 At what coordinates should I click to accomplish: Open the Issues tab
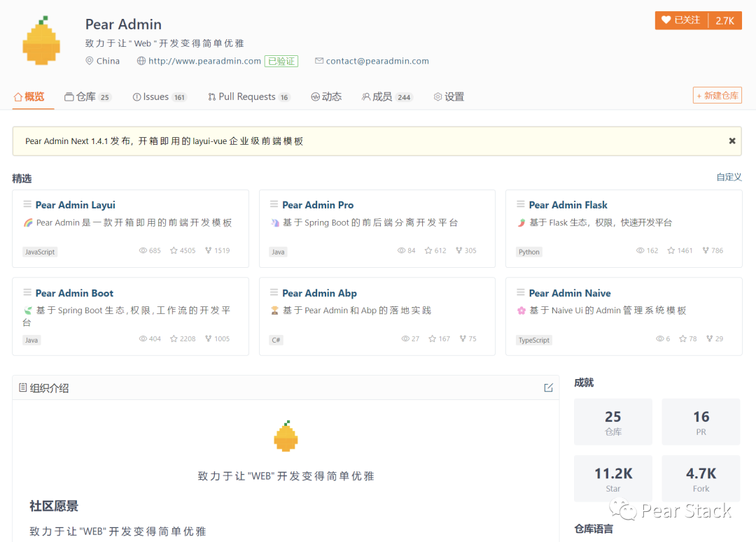pyautogui.click(x=160, y=97)
